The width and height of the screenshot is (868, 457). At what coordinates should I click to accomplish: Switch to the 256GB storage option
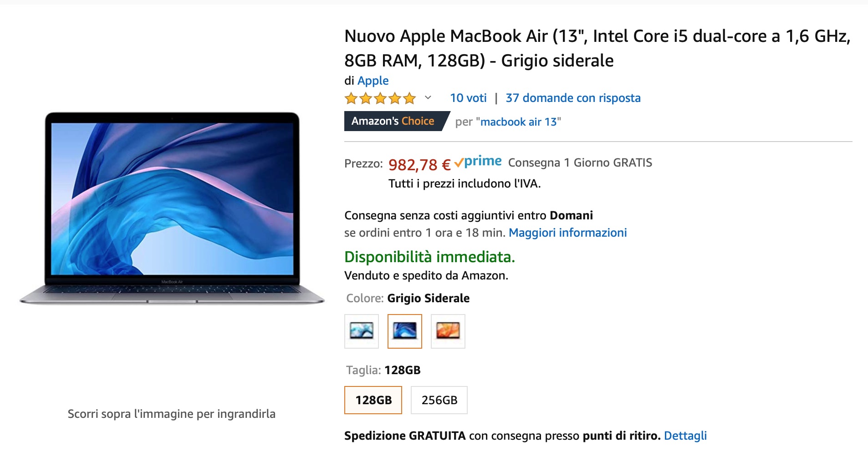click(439, 400)
